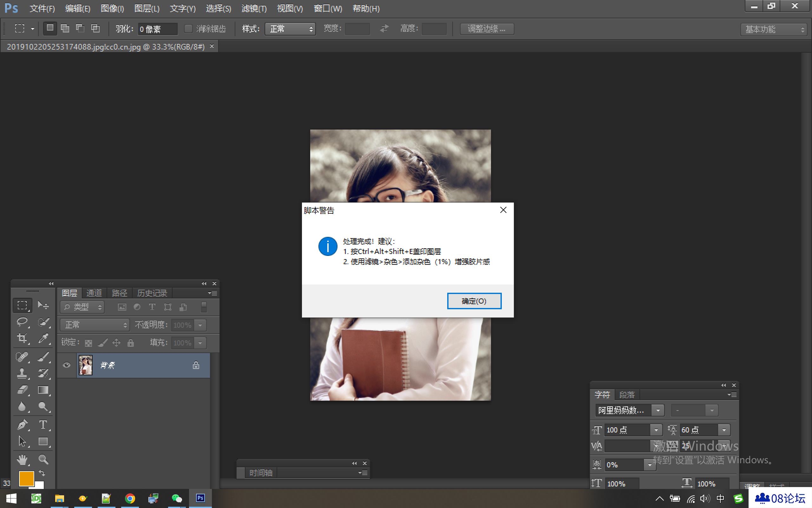812x508 pixels.
Task: Select the Eyedropper tool
Action: pos(43,338)
